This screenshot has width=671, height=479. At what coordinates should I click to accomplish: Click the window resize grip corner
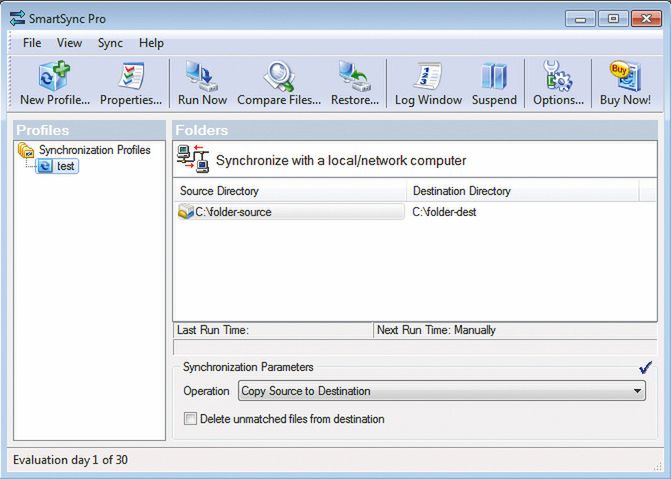pyautogui.click(x=658, y=467)
